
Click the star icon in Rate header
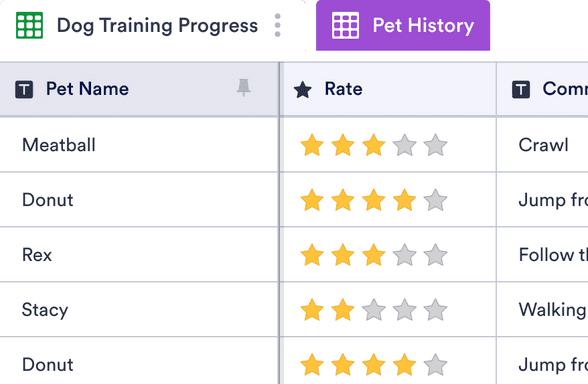point(302,90)
